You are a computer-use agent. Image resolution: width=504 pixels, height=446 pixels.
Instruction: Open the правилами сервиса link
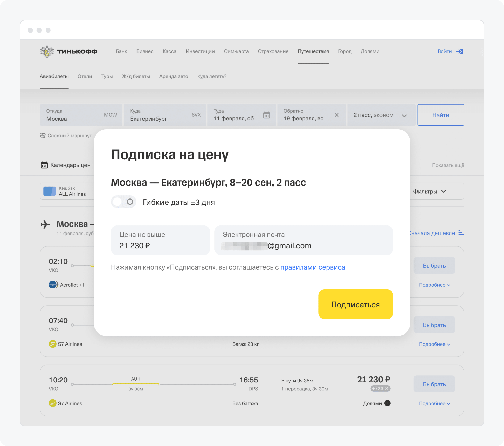coord(313,267)
